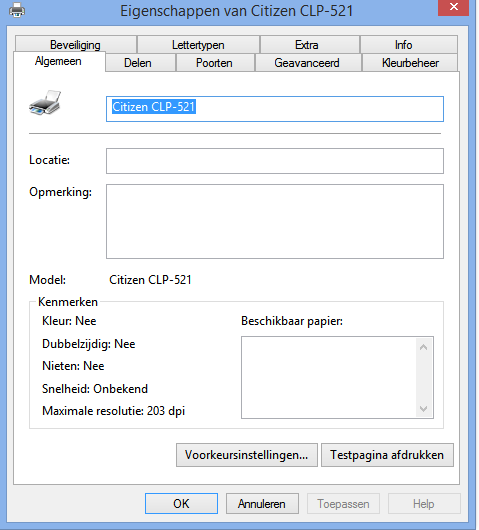This screenshot has width=479, height=530.
Task: Open Voorkeursinstellingen dialog
Action: (x=247, y=455)
